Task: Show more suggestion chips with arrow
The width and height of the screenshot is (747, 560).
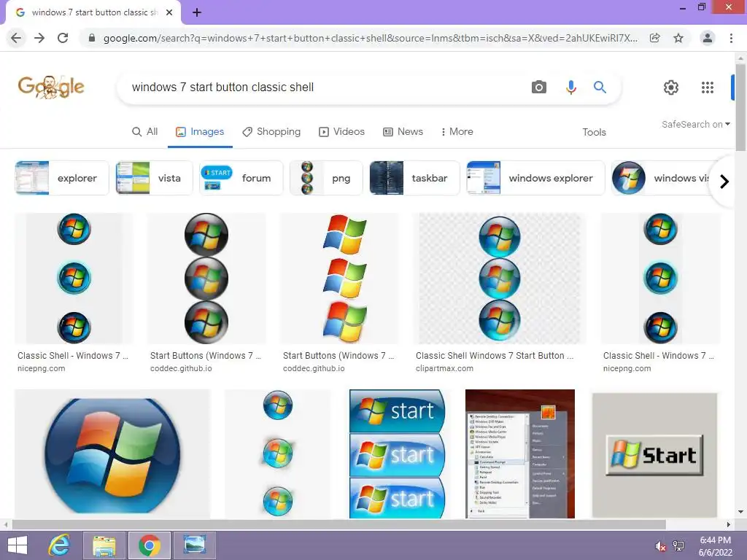Action: point(724,182)
